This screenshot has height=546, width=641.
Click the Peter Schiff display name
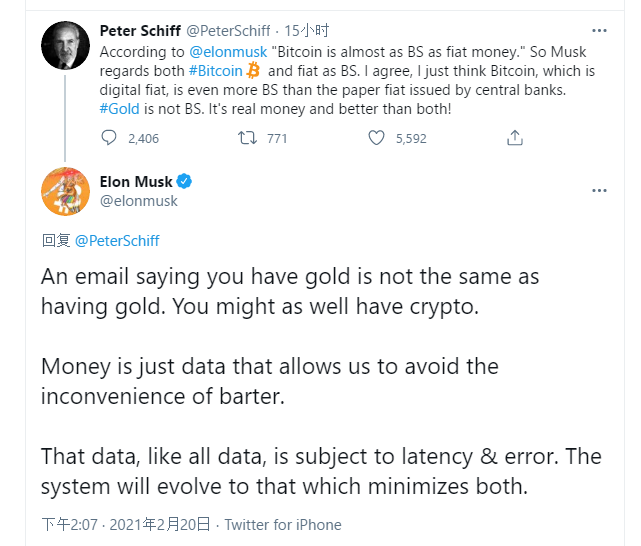[x=140, y=31]
